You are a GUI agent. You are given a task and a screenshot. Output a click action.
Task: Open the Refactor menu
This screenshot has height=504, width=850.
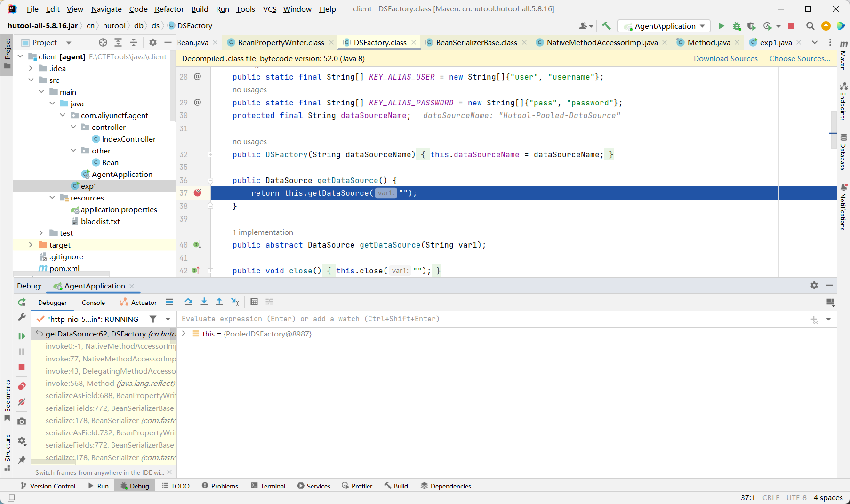click(x=169, y=9)
